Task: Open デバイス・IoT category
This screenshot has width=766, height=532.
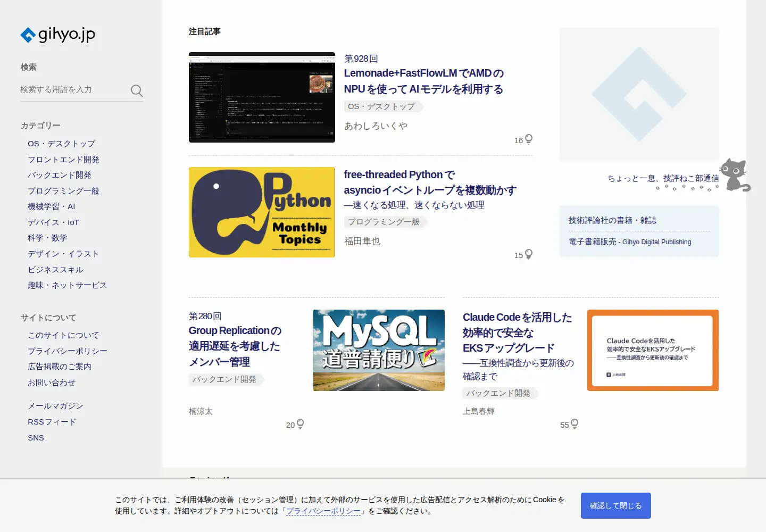Action: tap(53, 222)
